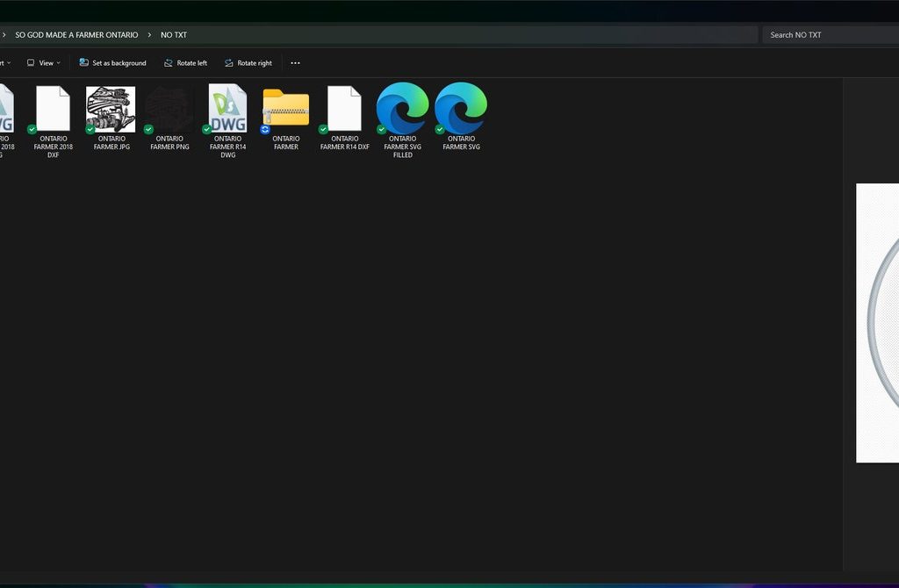
Task: Click the preview pane image
Action: click(x=877, y=323)
